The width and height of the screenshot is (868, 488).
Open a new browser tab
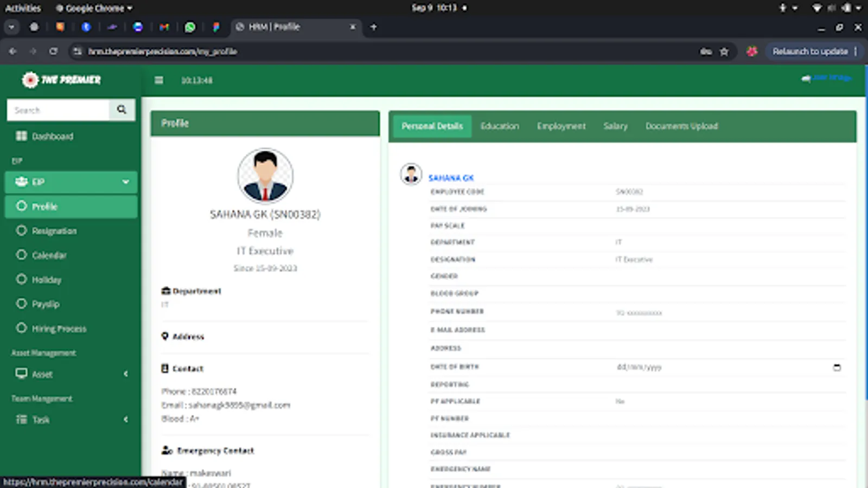click(373, 27)
